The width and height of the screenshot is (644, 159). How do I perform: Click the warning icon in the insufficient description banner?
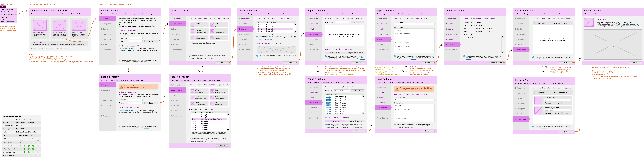click(x=397, y=89)
